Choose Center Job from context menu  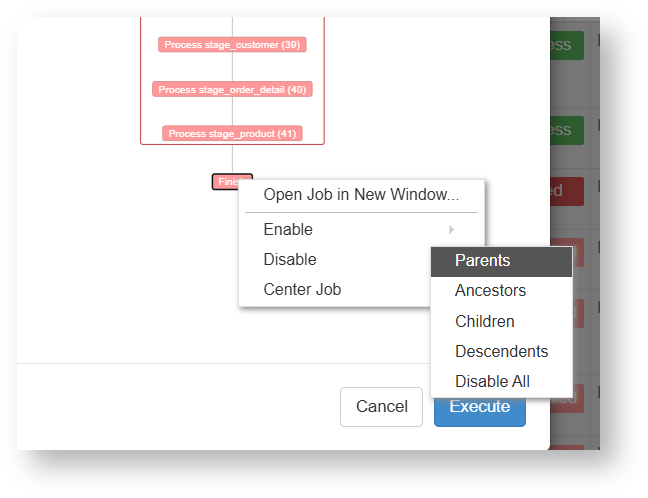[302, 290]
